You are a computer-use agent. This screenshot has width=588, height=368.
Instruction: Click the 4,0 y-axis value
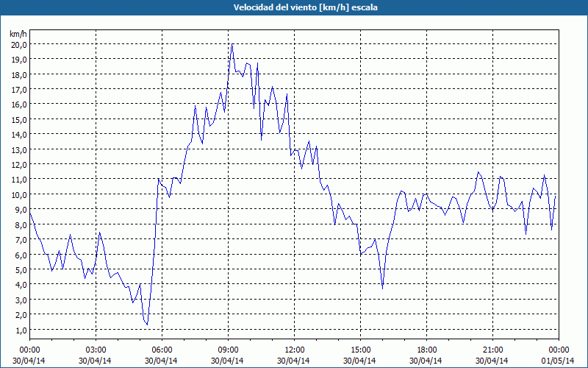point(21,285)
